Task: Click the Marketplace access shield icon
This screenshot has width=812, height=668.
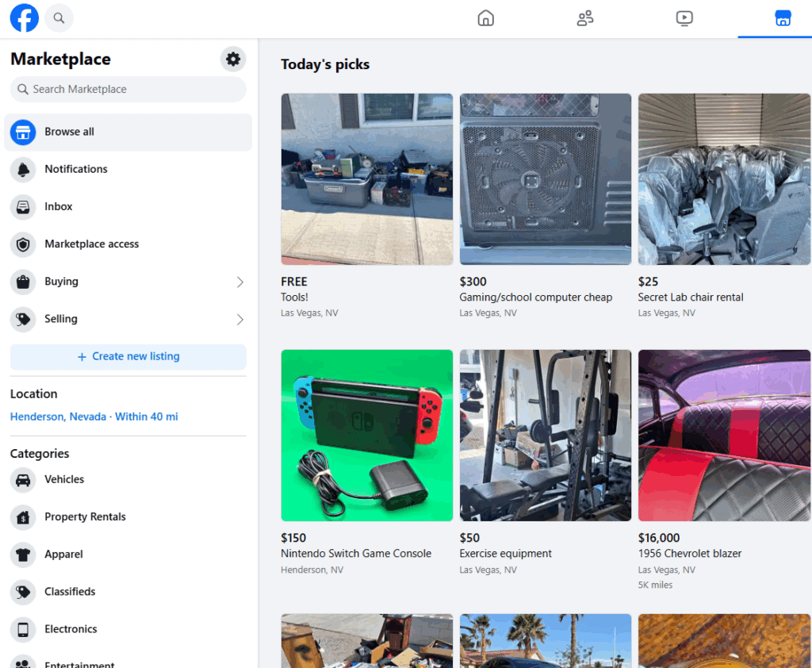Action: (23, 244)
